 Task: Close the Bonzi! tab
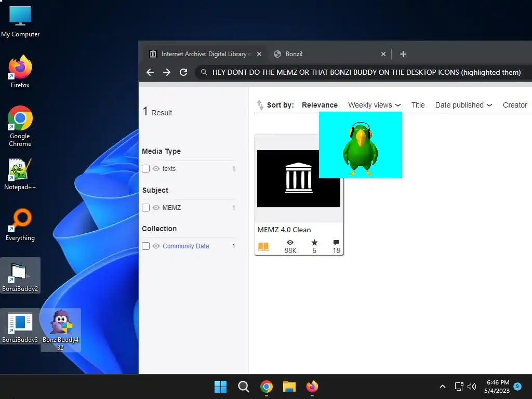tap(383, 54)
